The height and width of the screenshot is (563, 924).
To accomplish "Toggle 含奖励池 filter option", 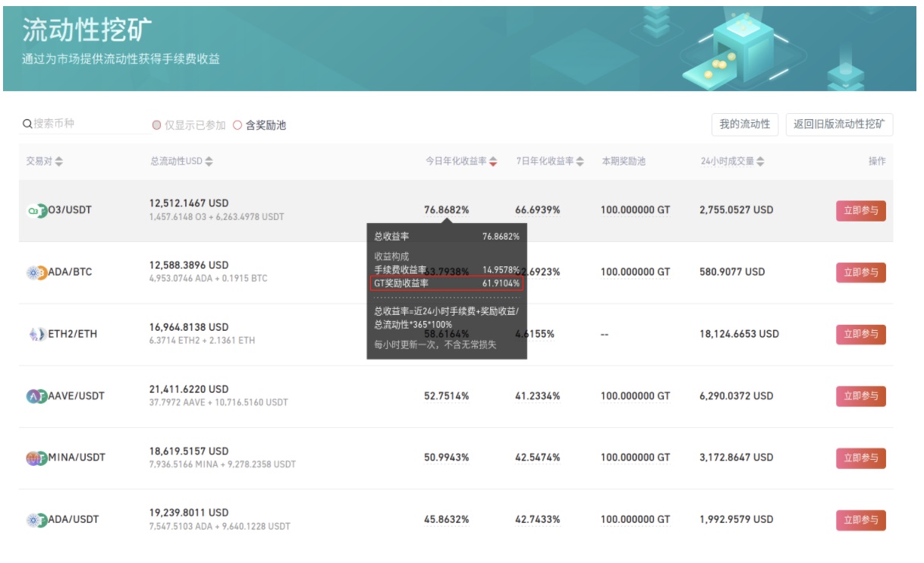I will [x=259, y=125].
